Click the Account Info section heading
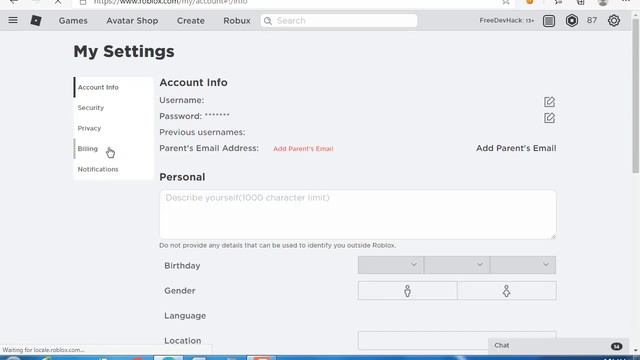This screenshot has width=640, height=360. [193, 82]
